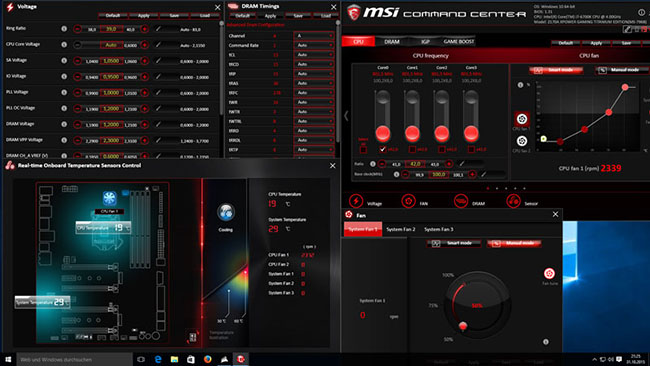Open the Channel dropdown in DRAM Timings

[313, 36]
